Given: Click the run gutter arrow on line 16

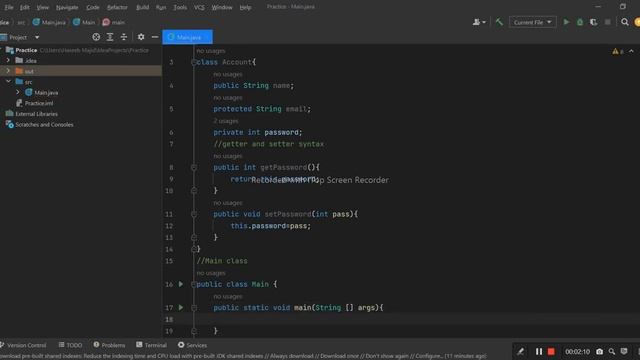Looking at the screenshot, I should coord(181,284).
